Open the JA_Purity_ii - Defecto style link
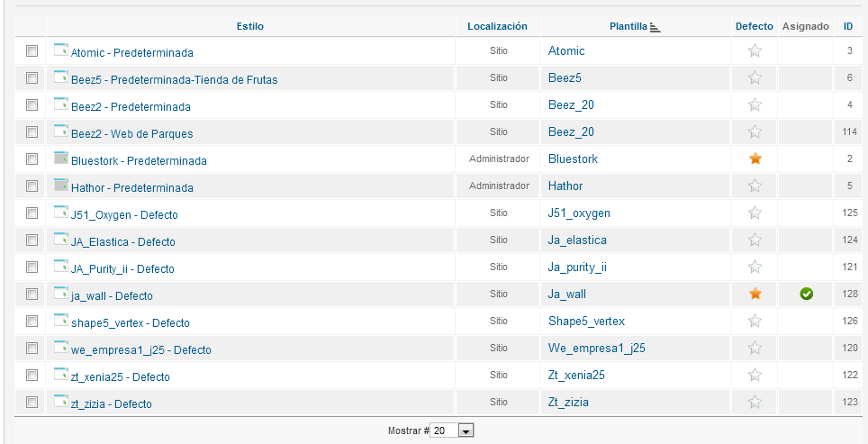This screenshot has height=444, width=868. [x=122, y=269]
